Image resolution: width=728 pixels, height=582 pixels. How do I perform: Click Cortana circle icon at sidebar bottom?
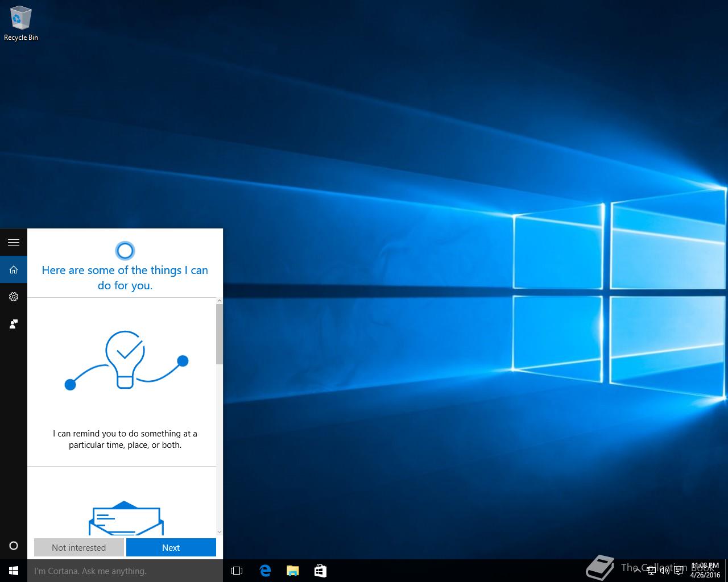(14, 546)
